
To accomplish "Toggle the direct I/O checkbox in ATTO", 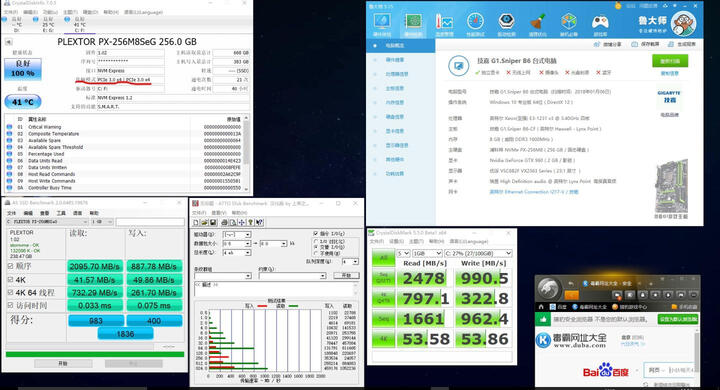I will click(315, 233).
